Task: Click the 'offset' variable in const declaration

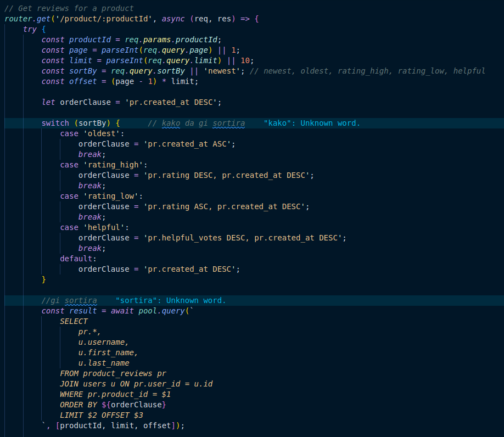Action: [x=83, y=81]
